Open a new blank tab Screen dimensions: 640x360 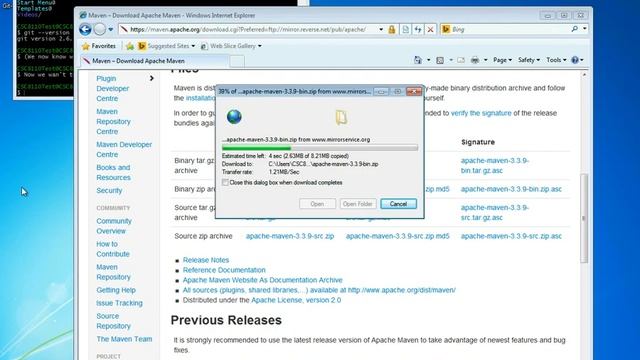coord(237,61)
